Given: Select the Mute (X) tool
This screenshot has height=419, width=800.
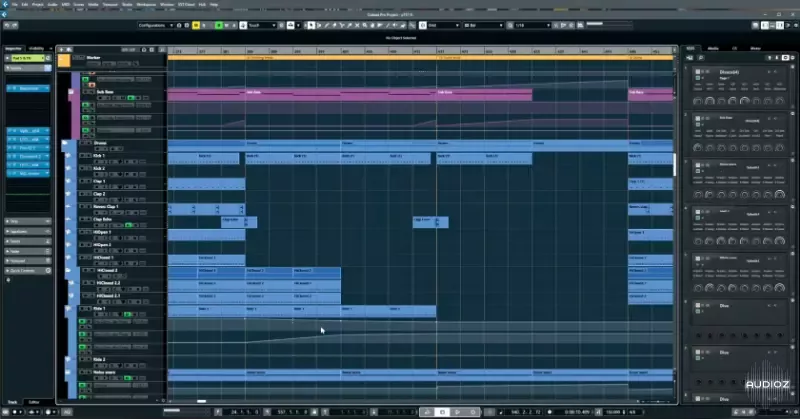Looking at the screenshot, I should [357, 25].
